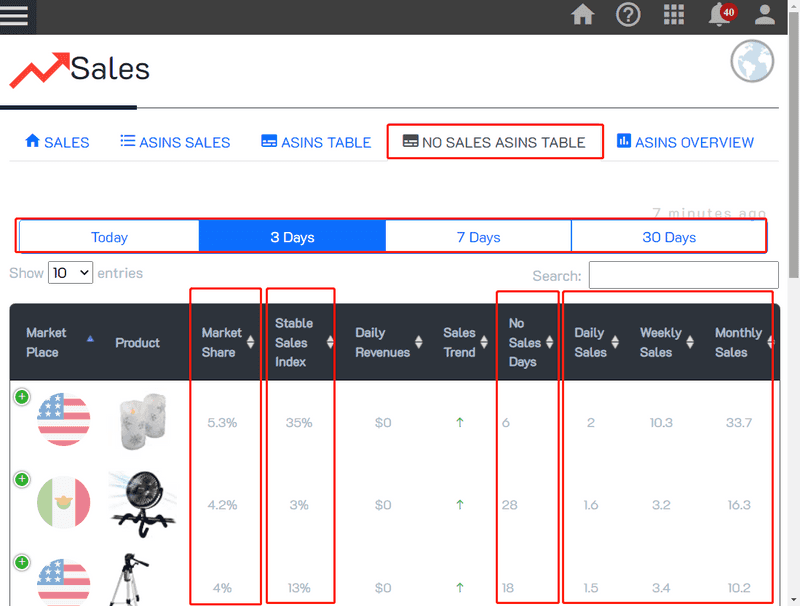Open notifications via the bell icon

pos(718,14)
